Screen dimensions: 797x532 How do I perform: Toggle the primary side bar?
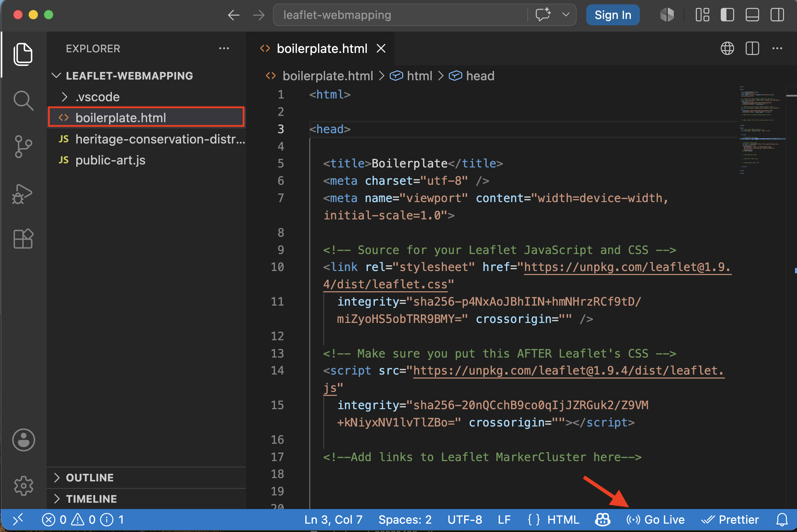coord(727,15)
